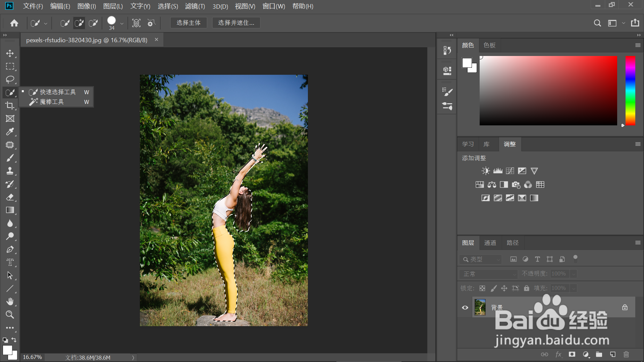Screen dimensions: 644x362
Task: Add a Black & White adjustment
Action: click(x=504, y=185)
